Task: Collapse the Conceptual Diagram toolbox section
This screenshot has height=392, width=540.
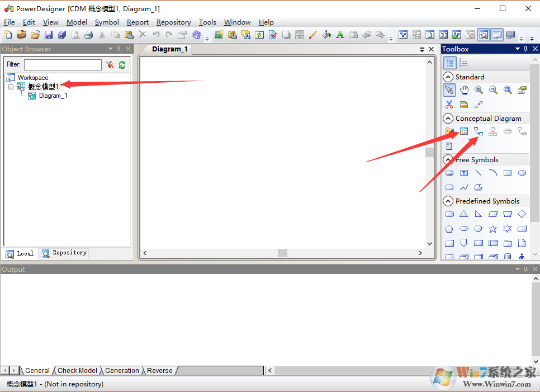Action: (448, 119)
